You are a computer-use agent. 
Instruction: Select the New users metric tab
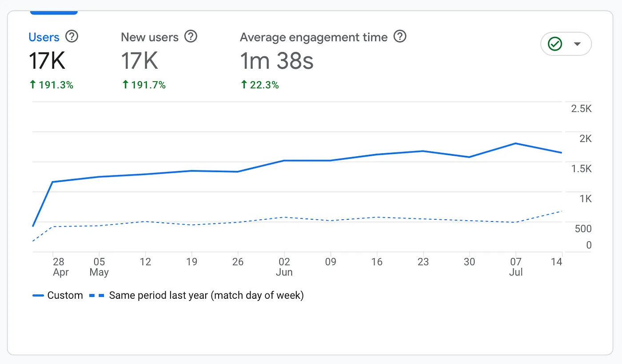coord(149,37)
